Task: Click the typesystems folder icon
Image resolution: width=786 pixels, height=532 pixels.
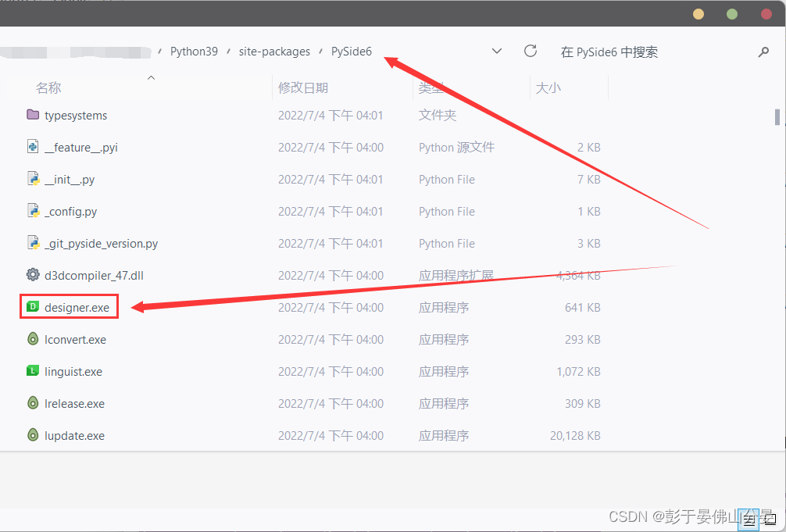Action: pos(33,115)
